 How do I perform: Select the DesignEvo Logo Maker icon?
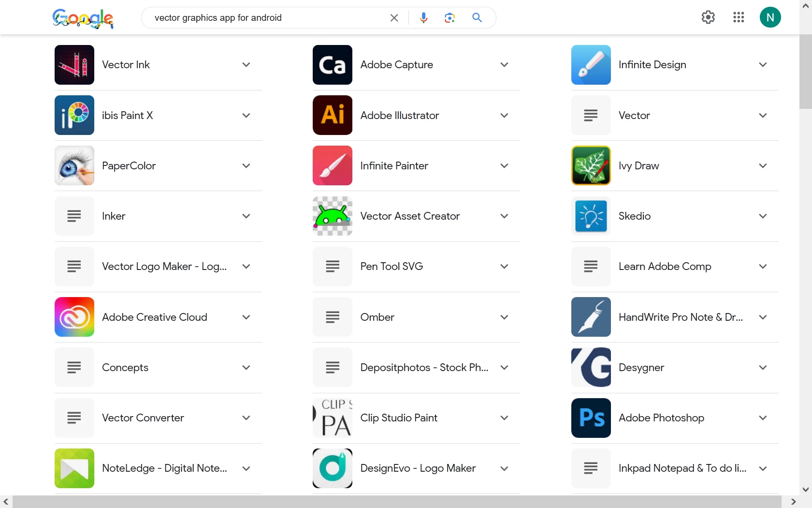(333, 468)
